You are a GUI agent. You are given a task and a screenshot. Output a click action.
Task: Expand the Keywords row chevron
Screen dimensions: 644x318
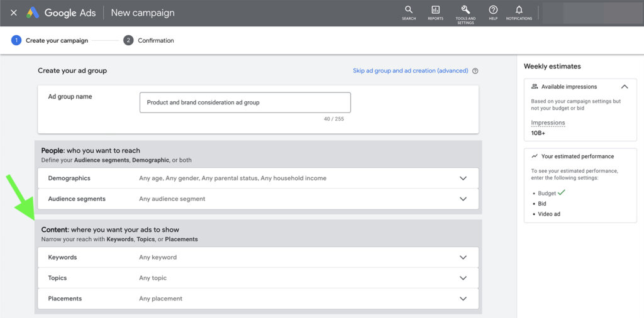tap(464, 257)
